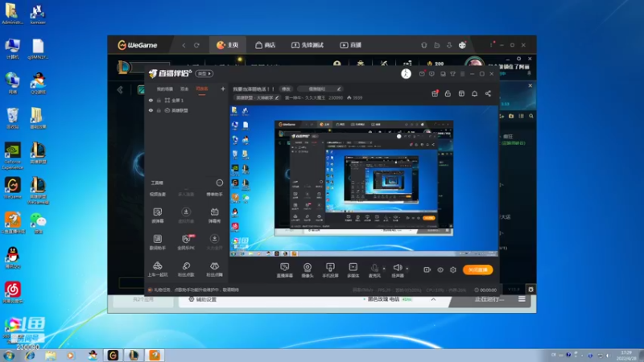Click the orange 关闭直播 button
644x362 pixels.
477,269
